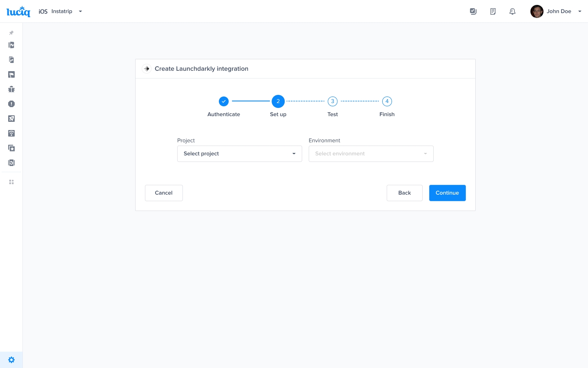Open the starred pages sidebar icon
588x368 pixels.
point(11,148)
